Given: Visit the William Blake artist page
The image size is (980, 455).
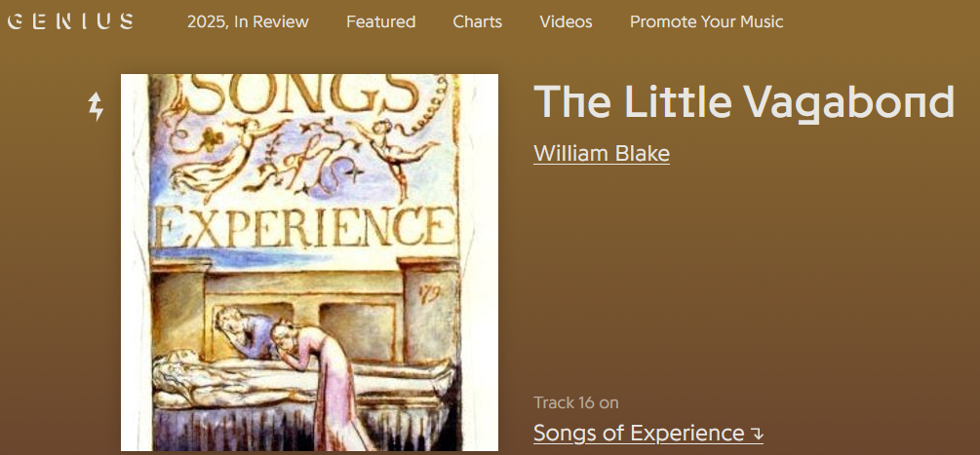Looking at the screenshot, I should point(602,154).
